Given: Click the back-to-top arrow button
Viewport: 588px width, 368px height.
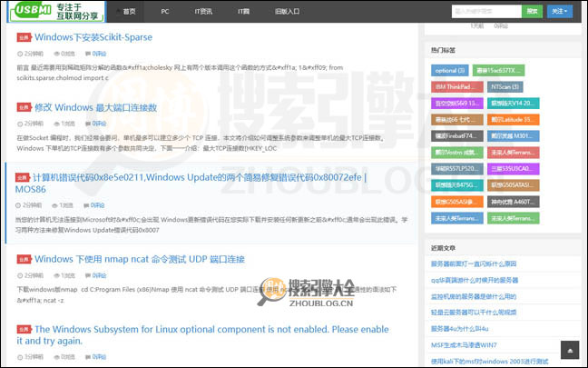Looking at the screenshot, I should (570, 350).
